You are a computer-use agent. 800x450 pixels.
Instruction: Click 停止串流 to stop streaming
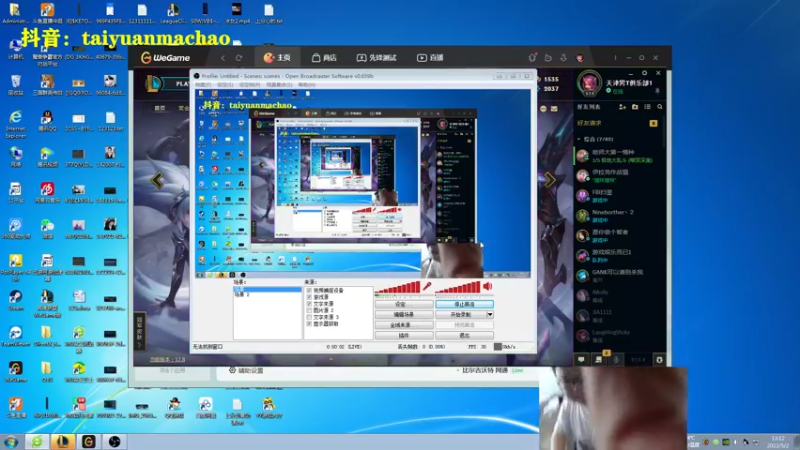tap(464, 305)
